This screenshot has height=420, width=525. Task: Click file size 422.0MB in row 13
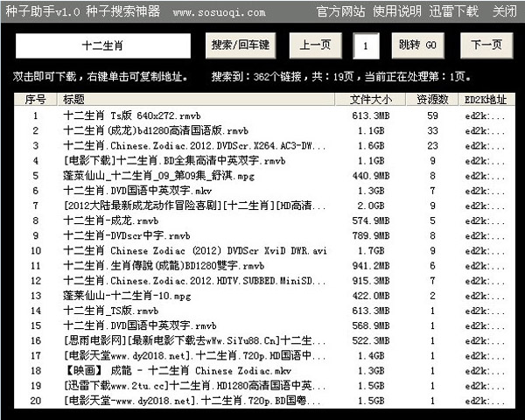(371, 296)
